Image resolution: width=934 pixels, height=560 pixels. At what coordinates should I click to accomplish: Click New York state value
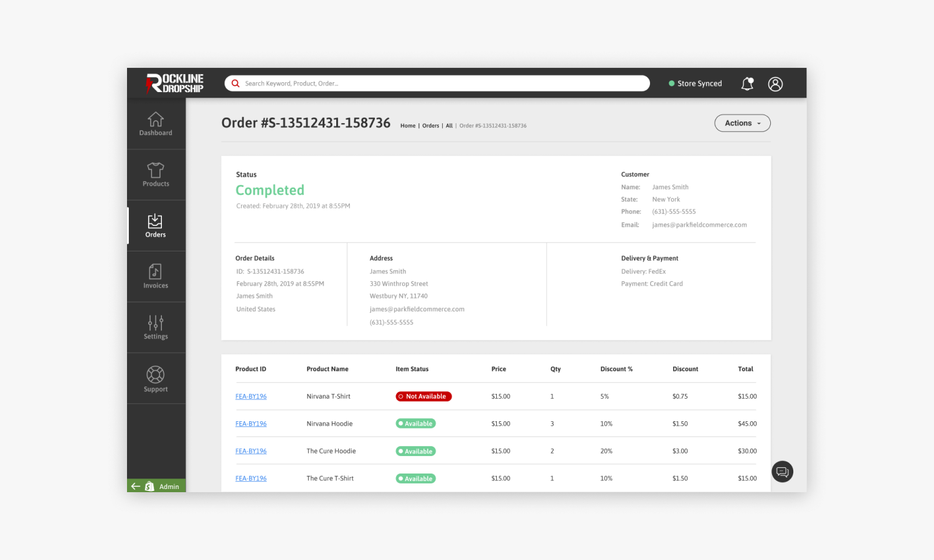tap(666, 199)
